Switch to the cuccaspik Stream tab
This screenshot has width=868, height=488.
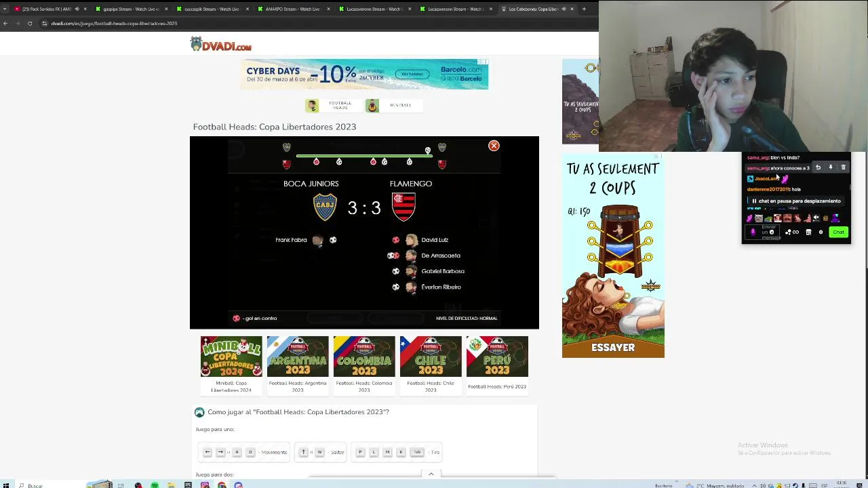click(212, 9)
